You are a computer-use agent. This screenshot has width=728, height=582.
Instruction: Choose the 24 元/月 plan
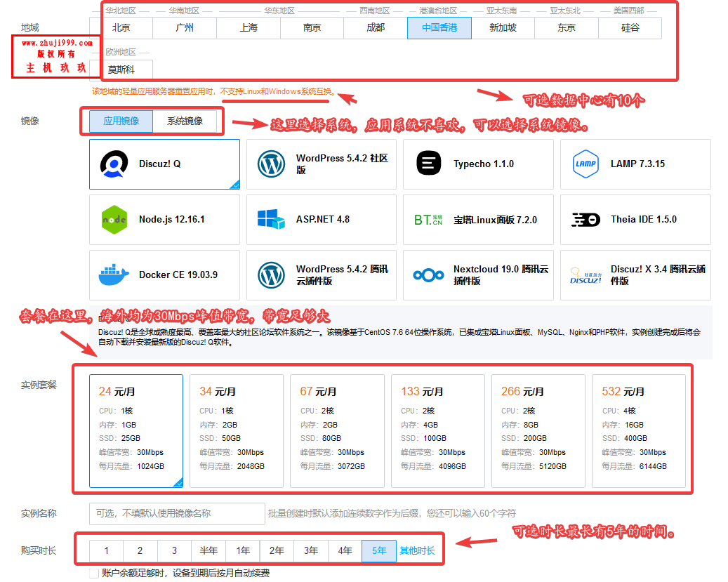point(136,431)
